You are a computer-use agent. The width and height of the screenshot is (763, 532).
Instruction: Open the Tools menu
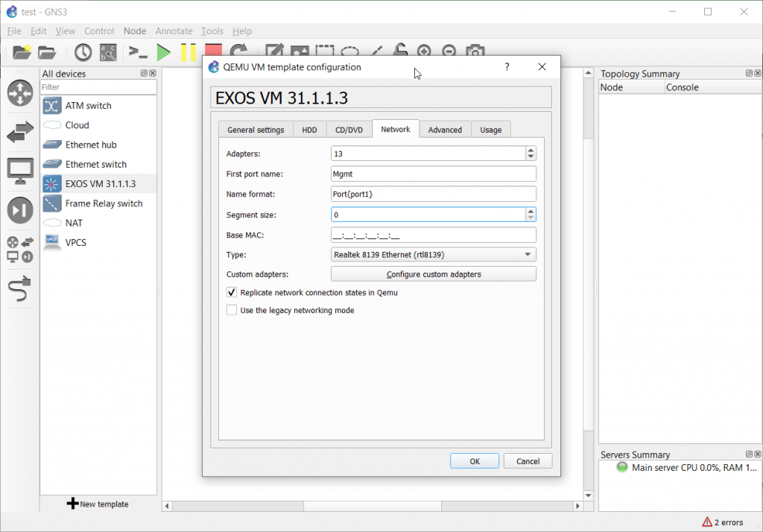212,31
